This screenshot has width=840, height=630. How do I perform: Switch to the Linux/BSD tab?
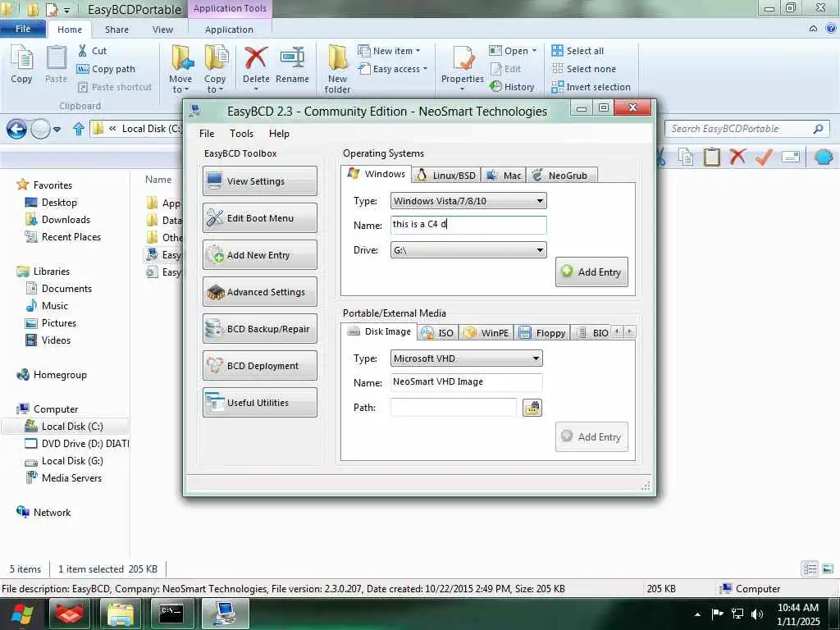point(446,176)
